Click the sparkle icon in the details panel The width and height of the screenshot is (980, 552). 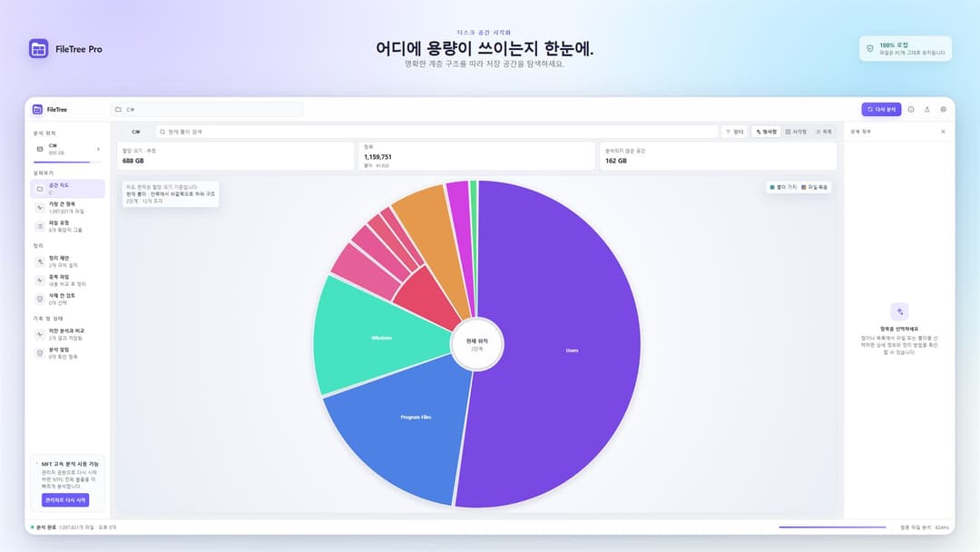coord(899,311)
